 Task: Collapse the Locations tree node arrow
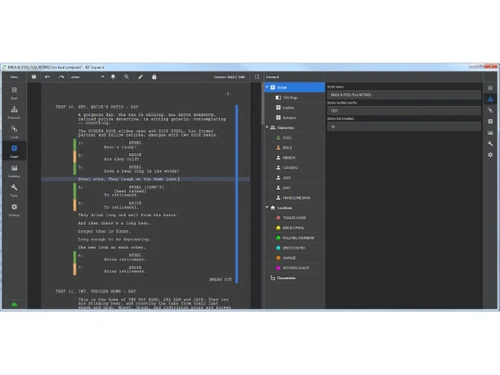tap(267, 207)
